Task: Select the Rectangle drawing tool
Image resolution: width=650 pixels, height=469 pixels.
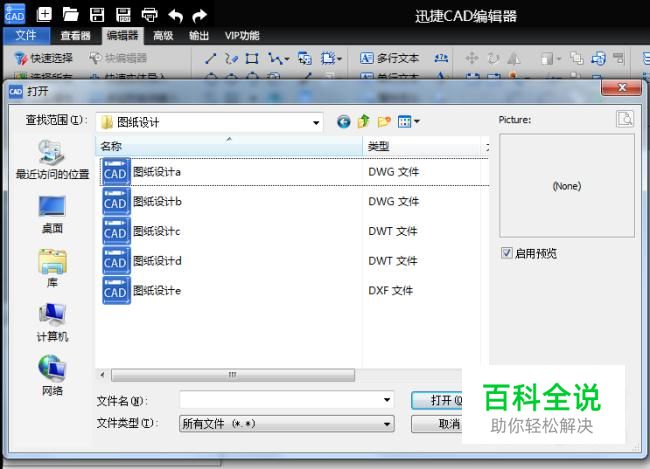Action: coord(252,58)
